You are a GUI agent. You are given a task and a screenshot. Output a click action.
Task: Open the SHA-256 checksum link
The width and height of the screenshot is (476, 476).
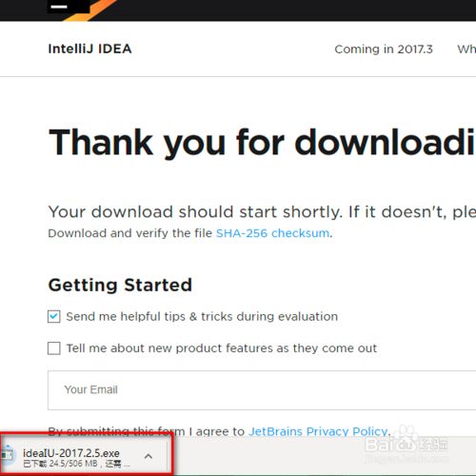(272, 233)
